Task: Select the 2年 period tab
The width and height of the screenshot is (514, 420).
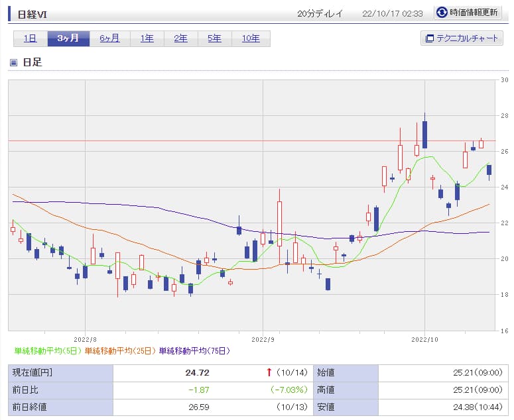Action: coord(181,38)
